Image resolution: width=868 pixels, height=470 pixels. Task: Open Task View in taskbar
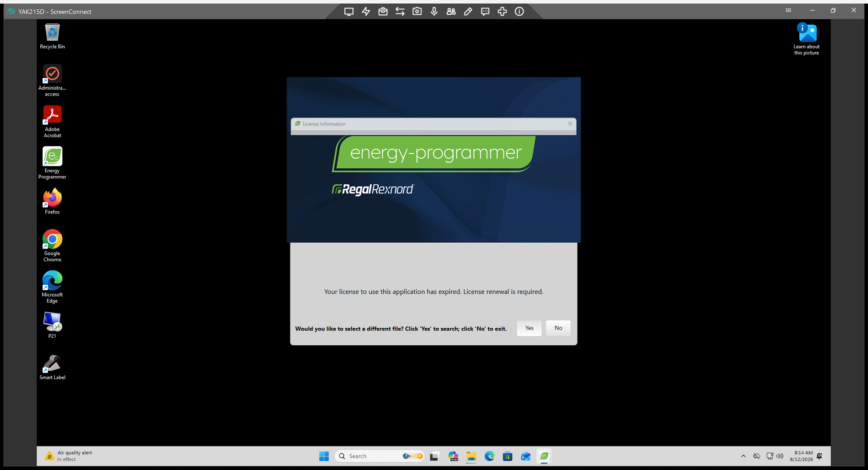[434, 456]
